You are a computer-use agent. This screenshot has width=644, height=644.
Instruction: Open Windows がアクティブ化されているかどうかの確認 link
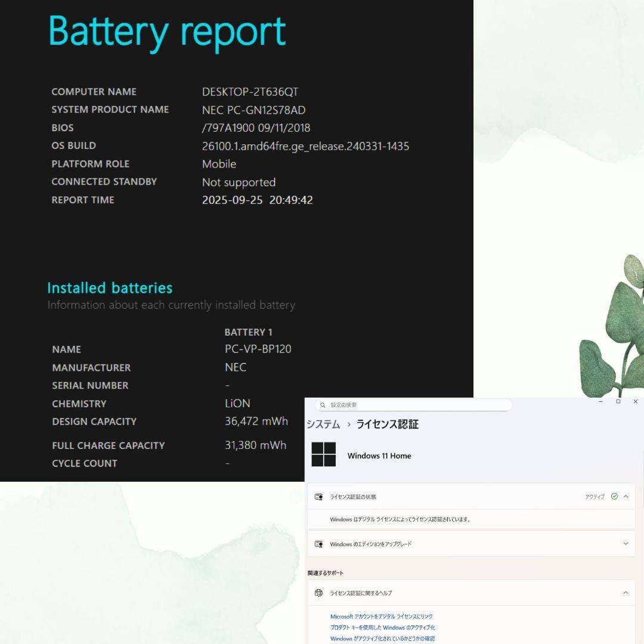point(382,639)
